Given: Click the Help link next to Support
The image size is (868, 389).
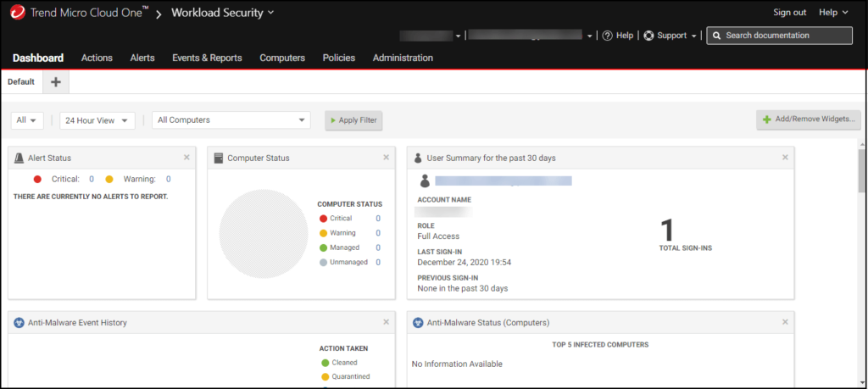Looking at the screenshot, I should [x=625, y=36].
